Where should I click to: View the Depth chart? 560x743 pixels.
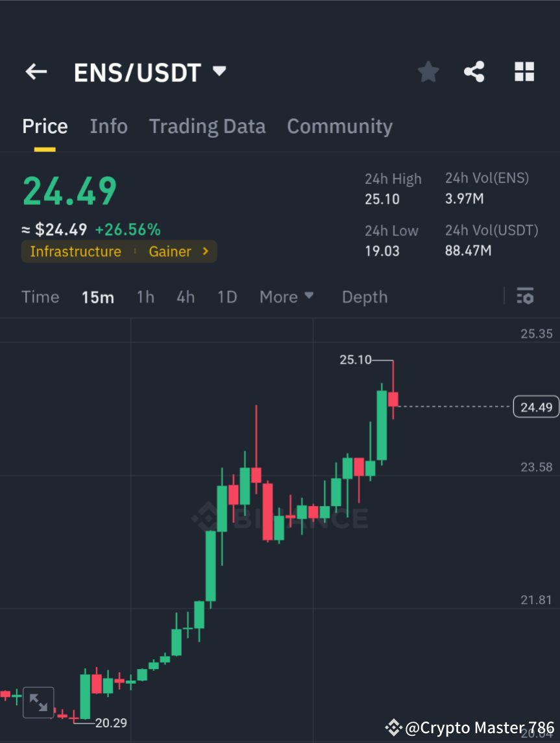point(364,296)
